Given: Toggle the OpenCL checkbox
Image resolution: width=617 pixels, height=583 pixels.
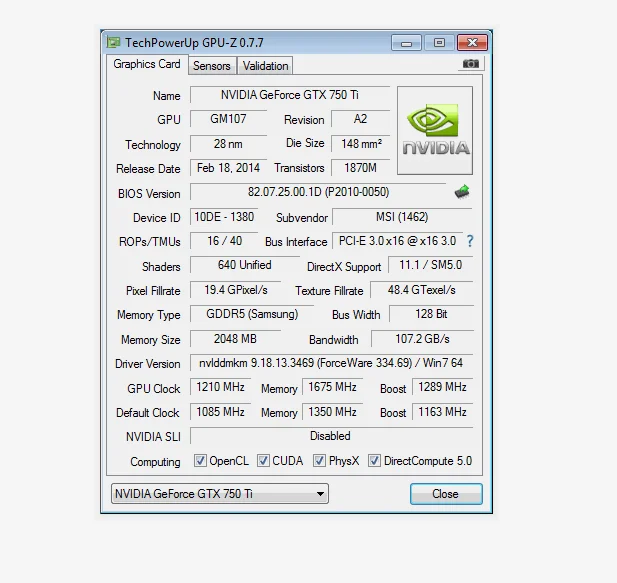Looking at the screenshot, I should (x=200, y=461).
